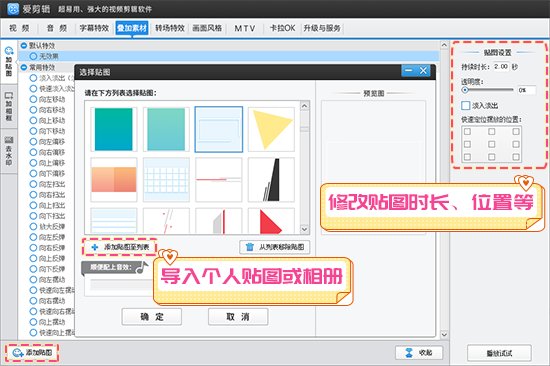Select the light blue frame sticker thumbnail
Image resolution: width=550 pixels, height=366 pixels.
(219, 129)
